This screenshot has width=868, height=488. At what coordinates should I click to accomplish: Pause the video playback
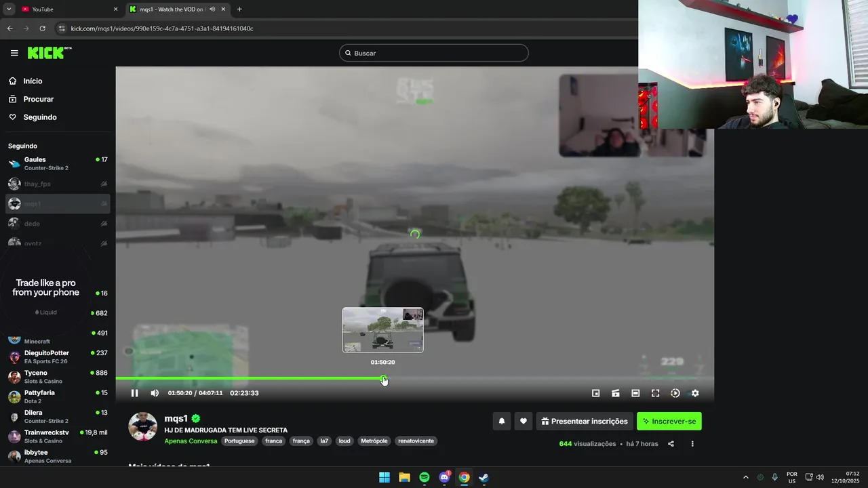pyautogui.click(x=134, y=393)
